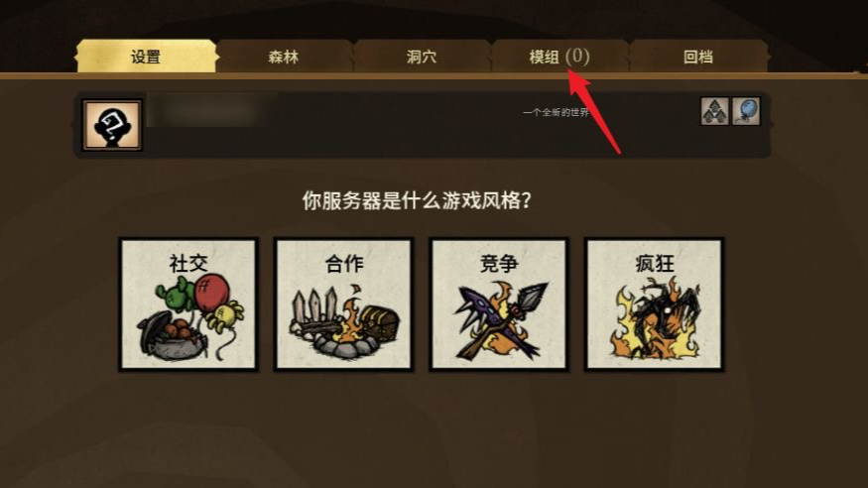This screenshot has width=868, height=488.
Task: Click the campfire and chest illustration
Action: click(x=344, y=321)
